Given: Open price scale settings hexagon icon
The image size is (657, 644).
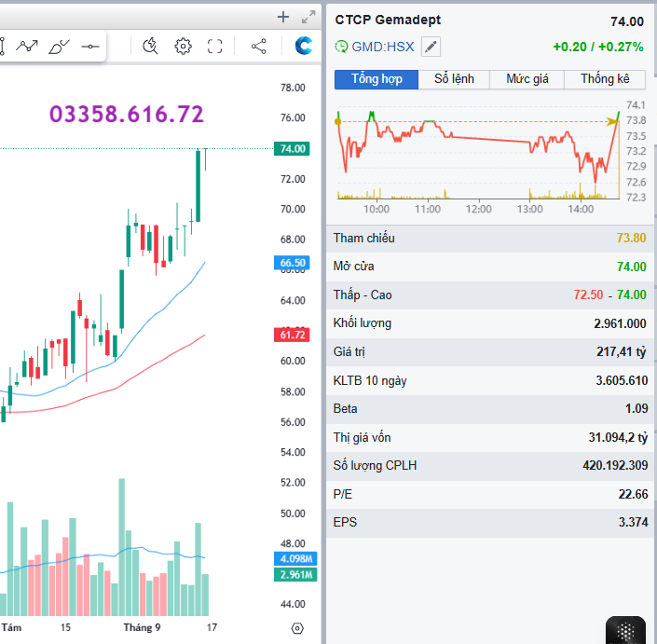Looking at the screenshot, I should [x=297, y=628].
